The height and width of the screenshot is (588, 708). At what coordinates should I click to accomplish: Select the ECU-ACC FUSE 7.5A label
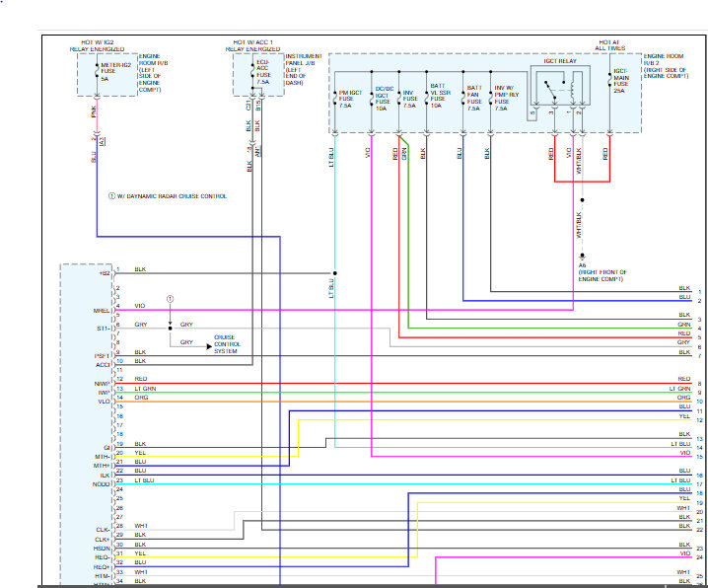pyautogui.click(x=263, y=72)
